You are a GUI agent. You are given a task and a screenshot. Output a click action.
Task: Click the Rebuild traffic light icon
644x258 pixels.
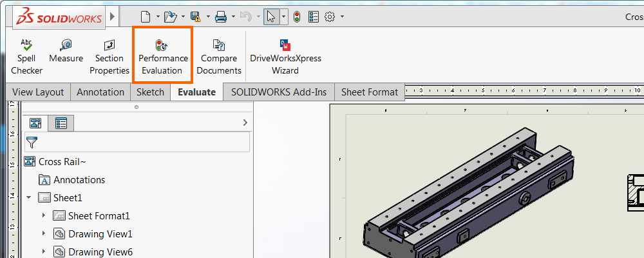(297, 17)
